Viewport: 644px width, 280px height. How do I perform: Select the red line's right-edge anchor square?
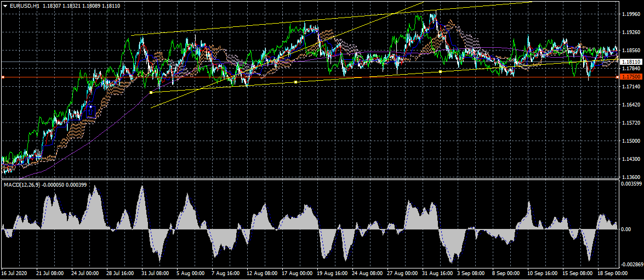(618, 77)
